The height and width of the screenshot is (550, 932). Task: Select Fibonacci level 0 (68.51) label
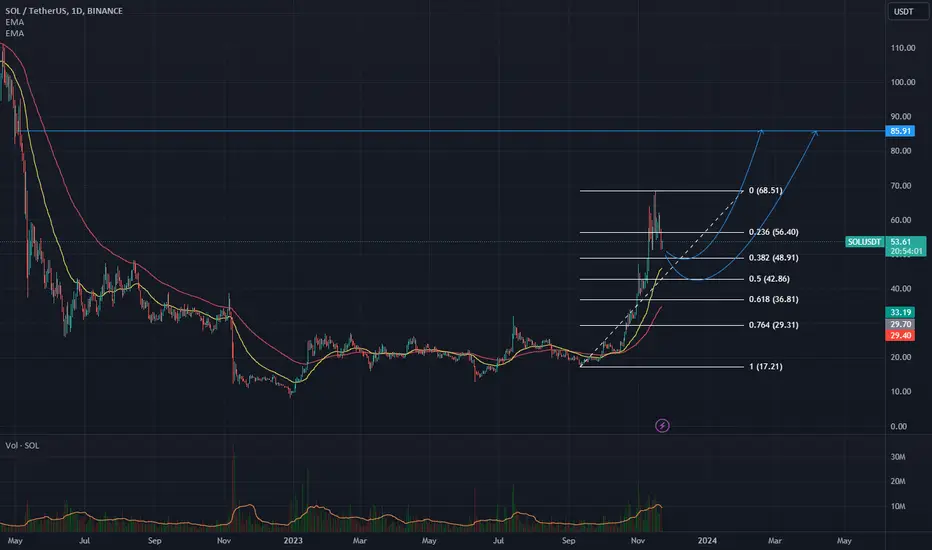tap(766, 190)
